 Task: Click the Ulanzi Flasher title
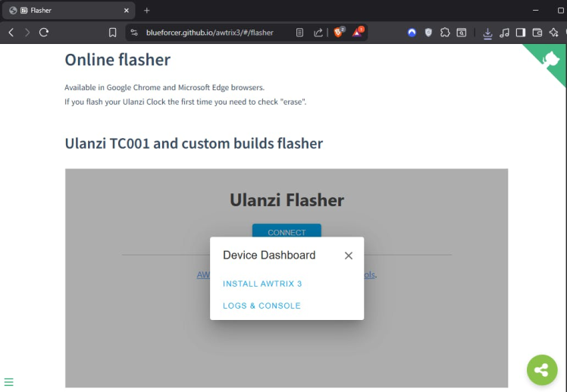pos(287,200)
